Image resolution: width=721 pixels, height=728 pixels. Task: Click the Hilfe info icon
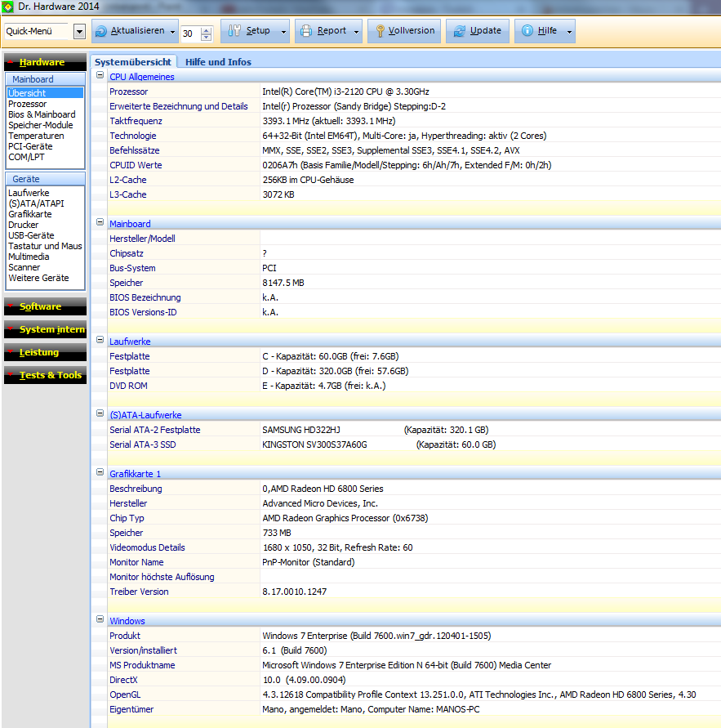[x=527, y=31]
